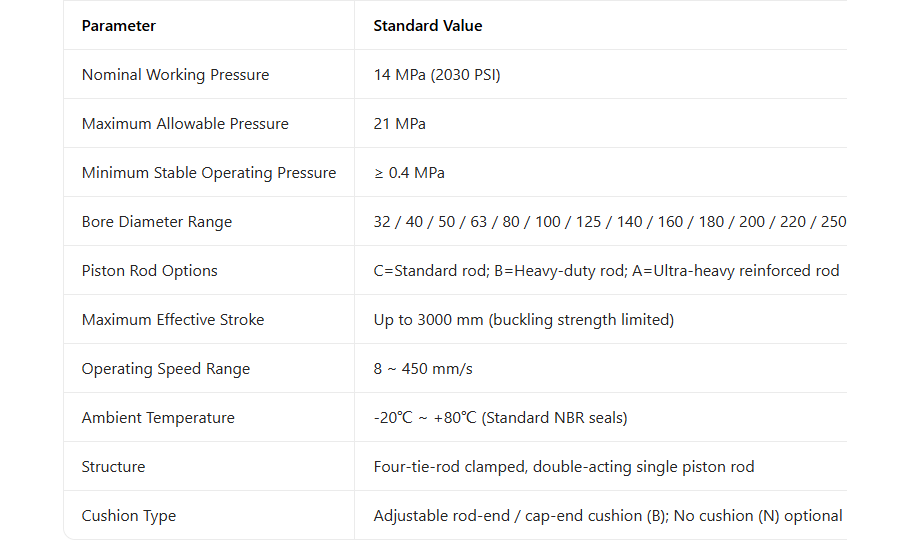Image resolution: width=924 pixels, height=541 pixels.
Task: Click the 8 ~ 450 mm/s value
Action: coord(423,369)
